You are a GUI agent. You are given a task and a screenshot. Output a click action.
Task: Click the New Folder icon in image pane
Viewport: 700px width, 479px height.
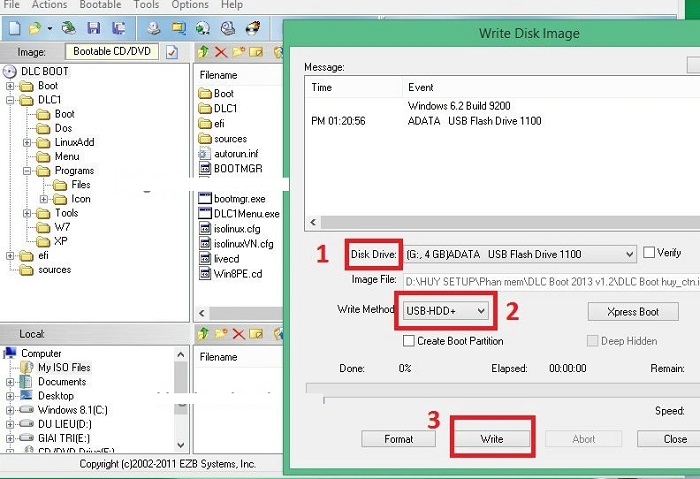tap(239, 51)
